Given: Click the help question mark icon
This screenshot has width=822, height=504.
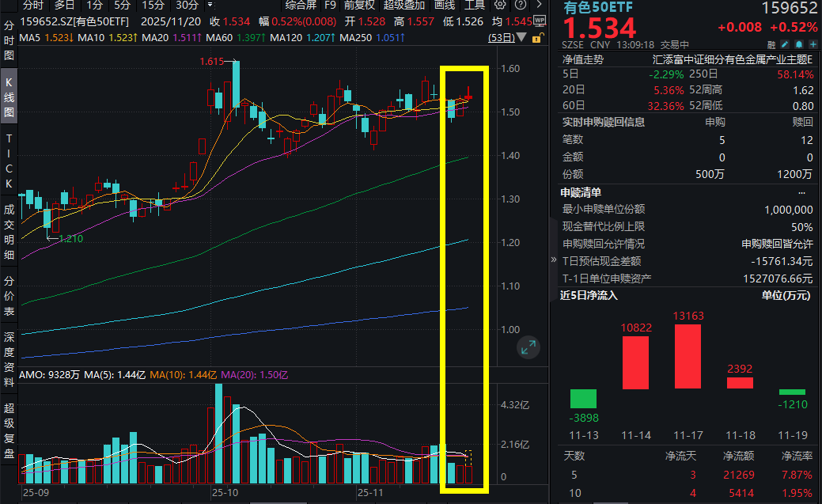Looking at the screenshot, I should coord(521,6).
